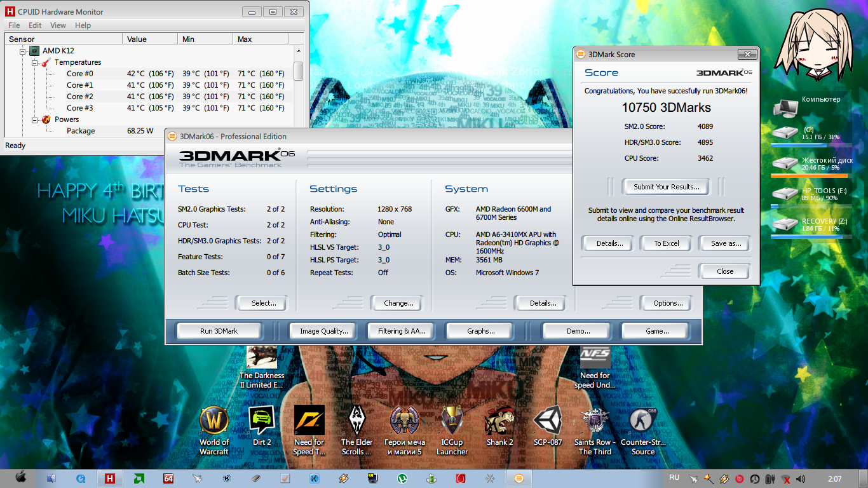Select the Package power row
This screenshot has height=488, width=868.
(x=149, y=131)
